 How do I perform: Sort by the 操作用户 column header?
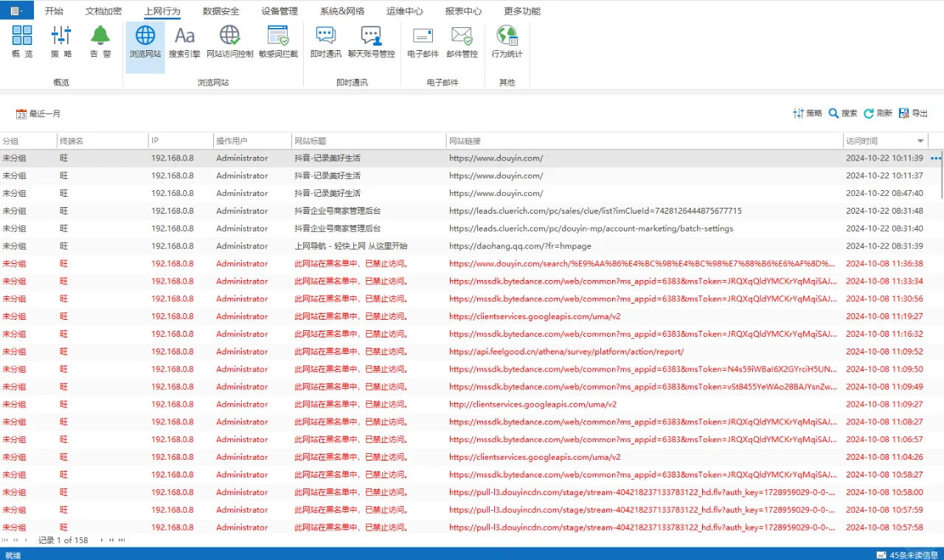click(x=252, y=141)
